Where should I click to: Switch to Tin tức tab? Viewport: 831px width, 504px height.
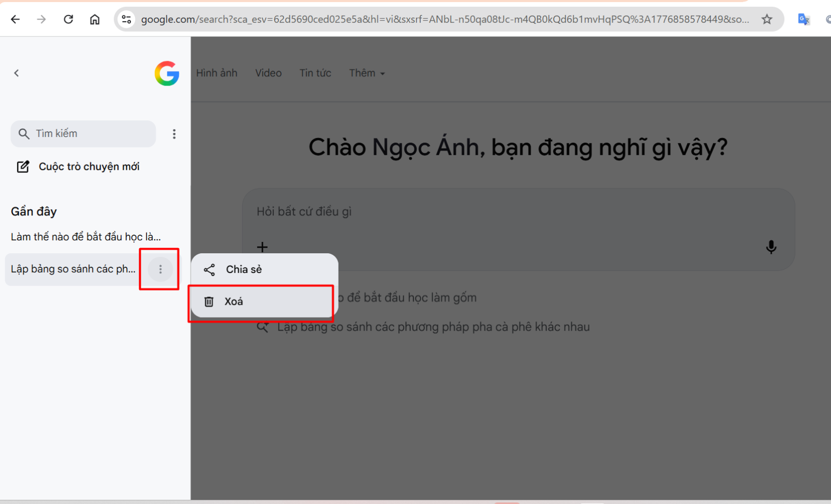[x=315, y=73]
